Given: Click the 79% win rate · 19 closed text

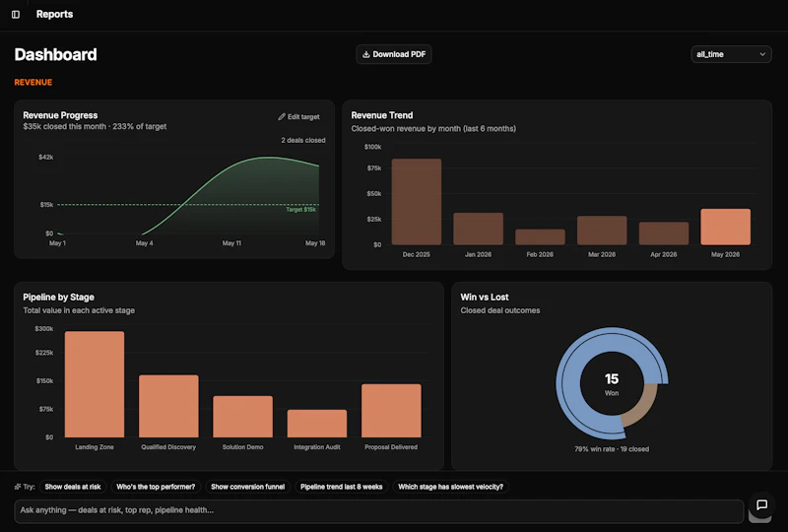Looking at the screenshot, I should click(x=612, y=449).
